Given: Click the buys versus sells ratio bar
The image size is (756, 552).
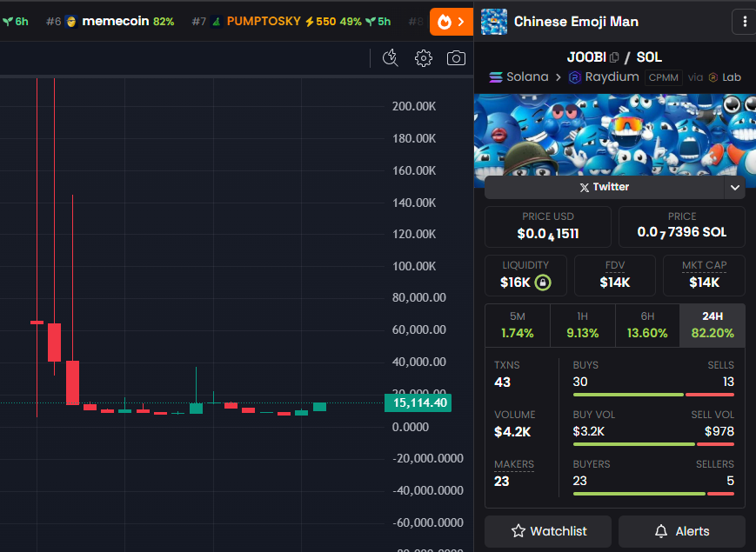Looking at the screenshot, I should (x=653, y=395).
